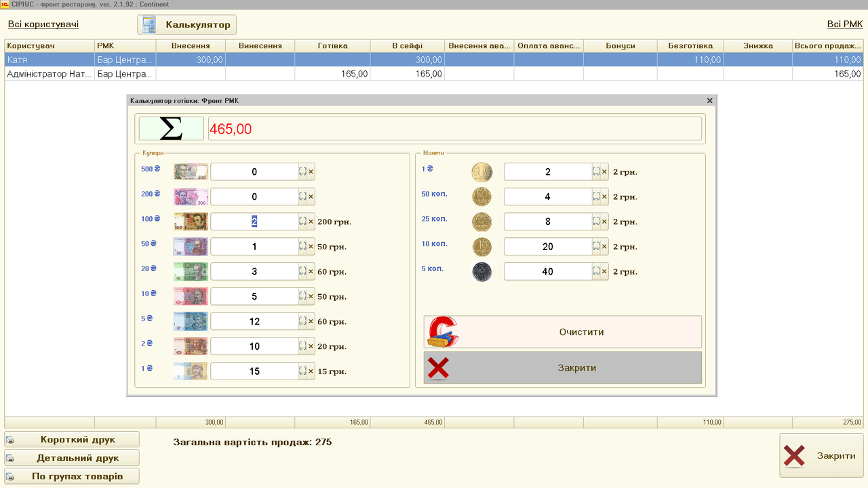Open the Калькулятор button in the top bar
Viewport: 868px width, 488px height.
tap(187, 25)
